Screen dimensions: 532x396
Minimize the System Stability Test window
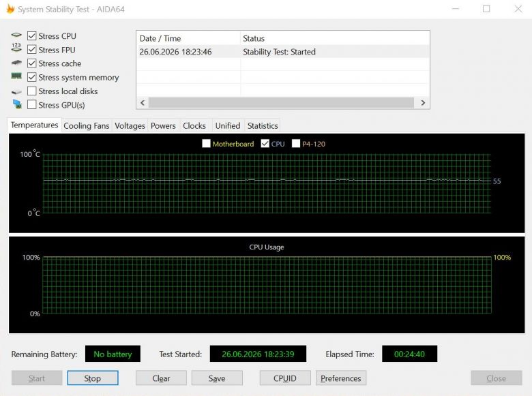tap(456, 9)
